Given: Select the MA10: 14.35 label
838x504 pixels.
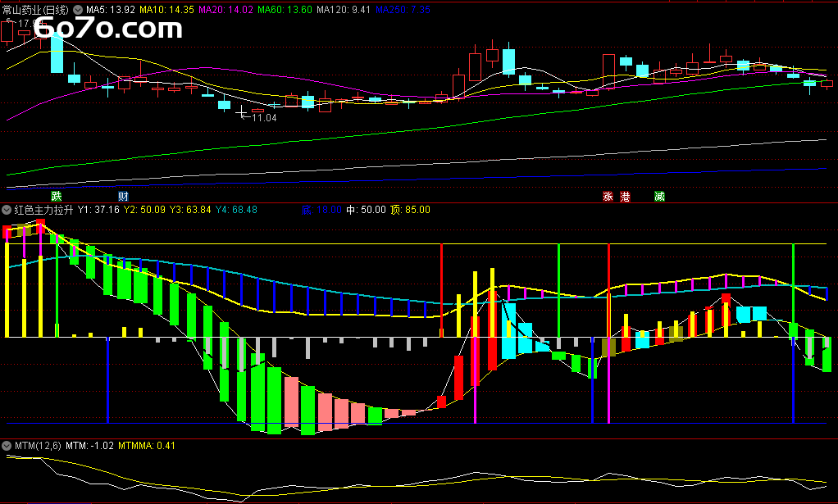Looking at the screenshot, I should point(166,10).
